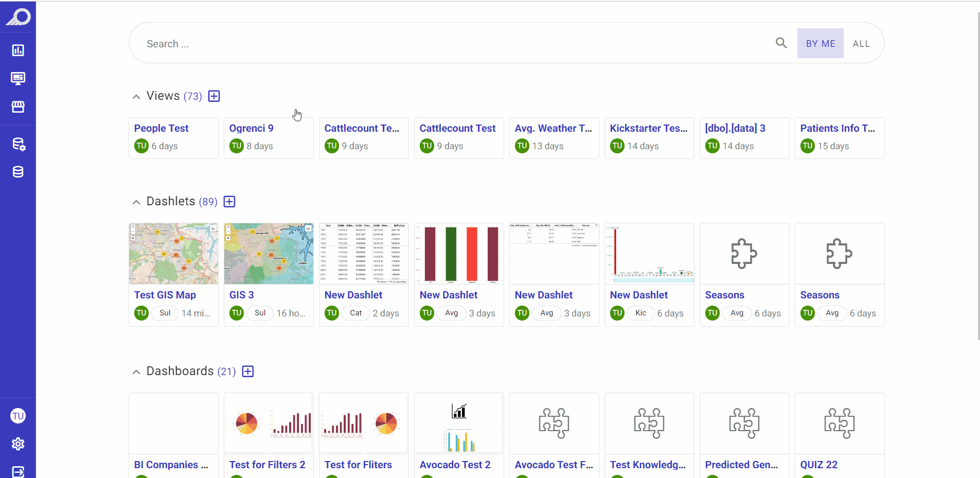Click the Kic tag on New Dashlet
This screenshot has height=478, width=980.
click(640, 313)
